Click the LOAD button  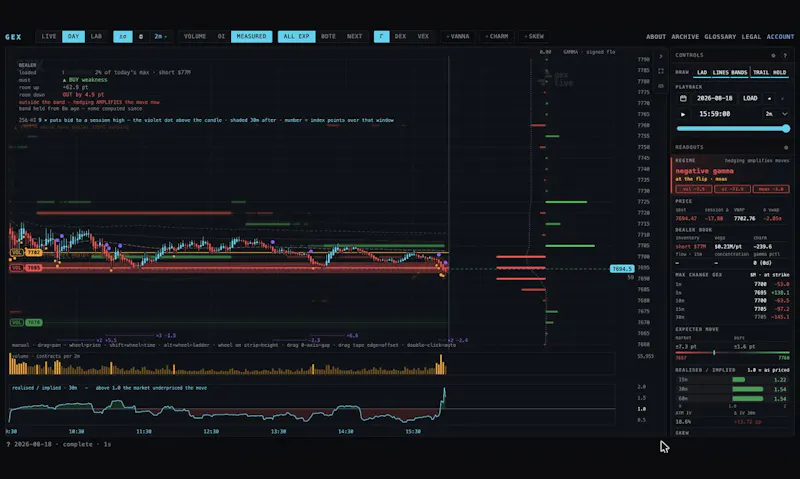pos(750,98)
